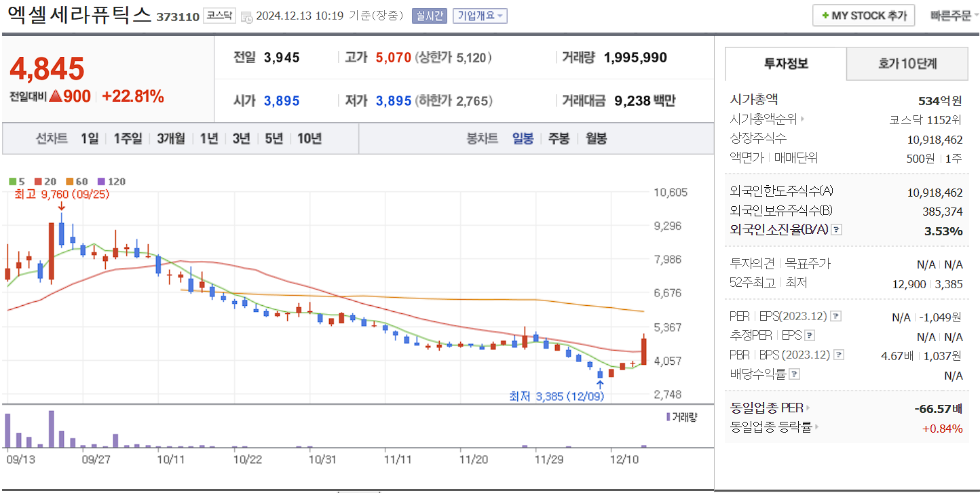Click the red 20-day moving average swatch
Screen dimensions: 980x493
[x=37, y=182]
